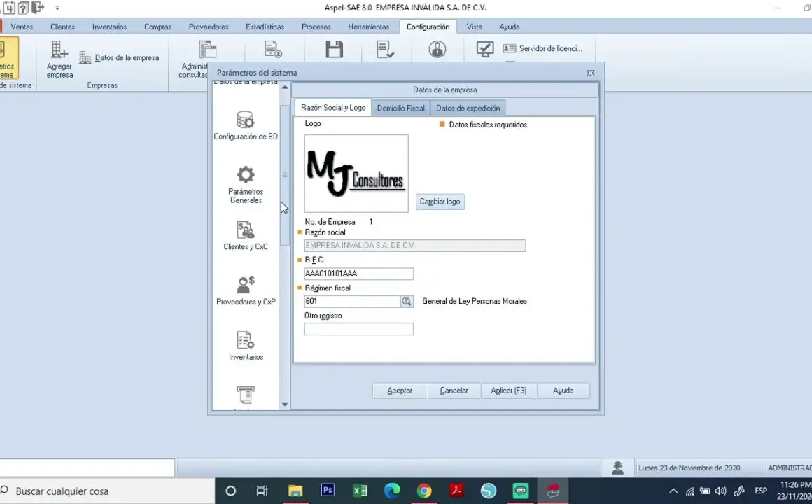Viewport: 812px width, 504px height.
Task: Open Servidor de licencias option
Action: [542, 48]
